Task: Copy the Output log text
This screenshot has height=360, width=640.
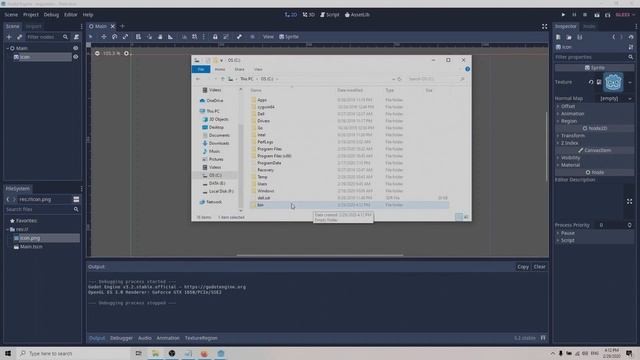Action: pos(523,267)
